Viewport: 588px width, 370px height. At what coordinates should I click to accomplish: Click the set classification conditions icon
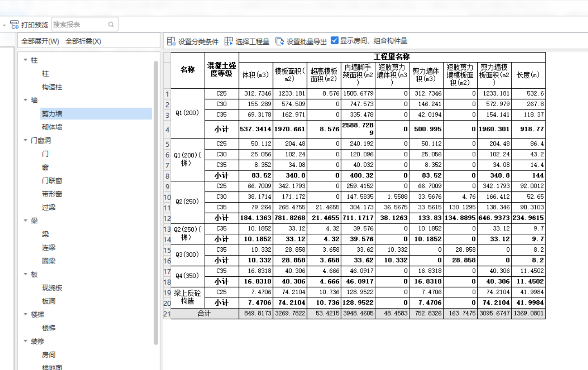171,41
